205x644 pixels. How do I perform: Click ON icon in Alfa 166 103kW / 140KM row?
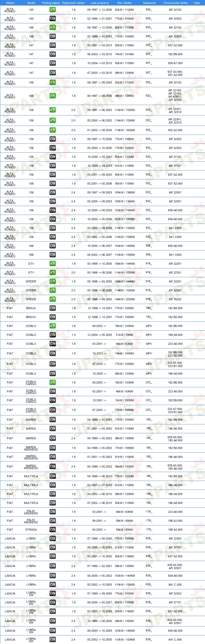click(x=53, y=246)
